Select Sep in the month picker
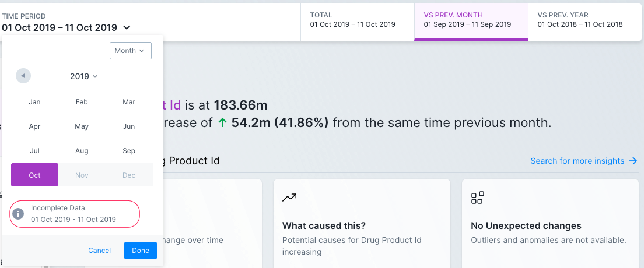644x268 pixels. (129, 151)
